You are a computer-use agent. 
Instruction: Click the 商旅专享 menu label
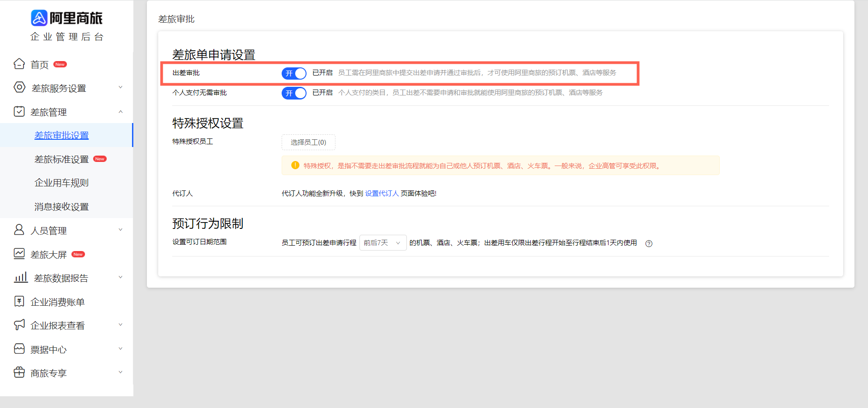pyautogui.click(x=48, y=373)
